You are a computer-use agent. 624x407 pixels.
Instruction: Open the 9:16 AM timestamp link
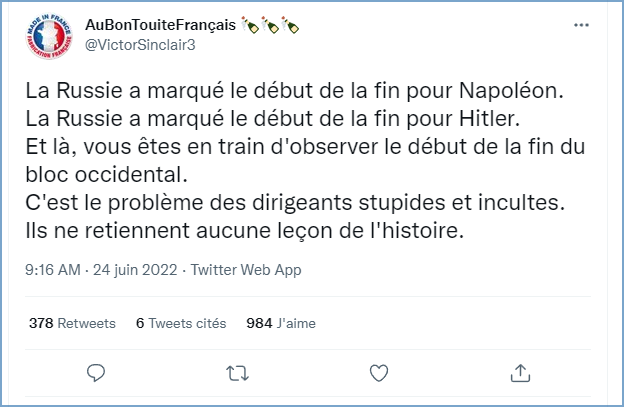[x=53, y=270]
